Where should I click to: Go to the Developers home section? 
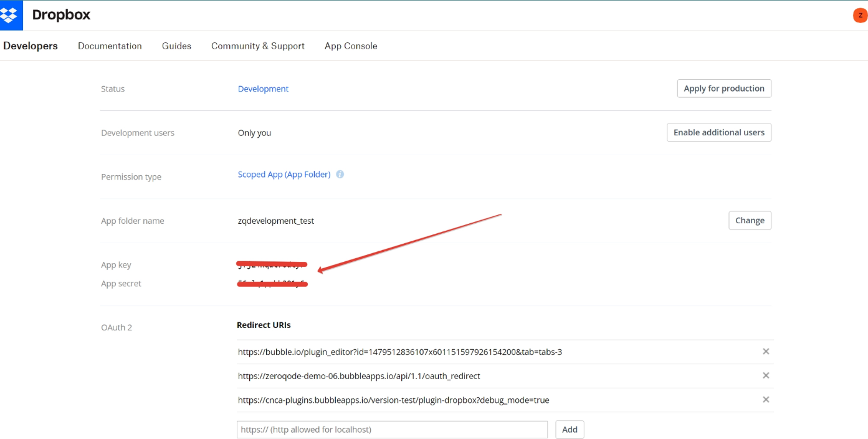pos(31,46)
